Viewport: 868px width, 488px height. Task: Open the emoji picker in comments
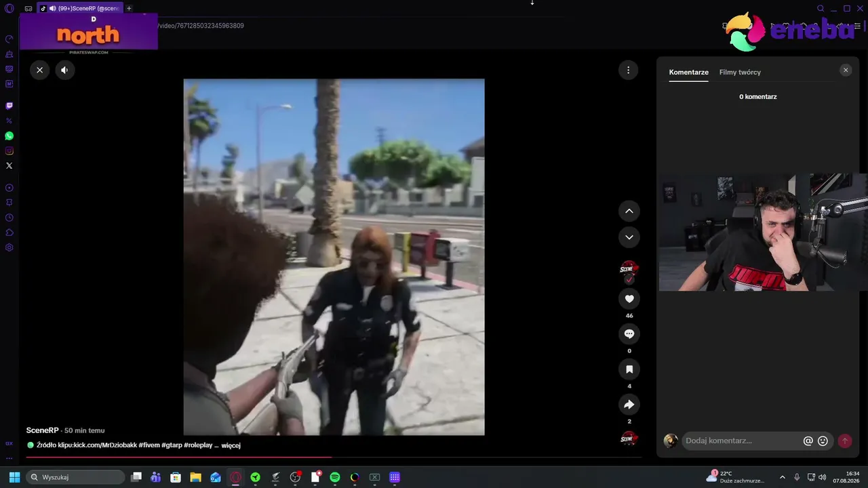click(x=823, y=441)
